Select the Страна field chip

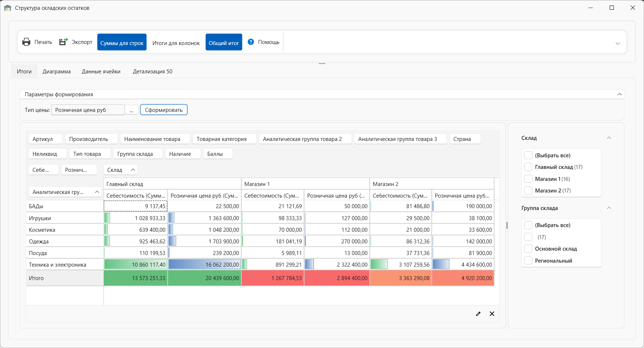[x=465, y=139]
